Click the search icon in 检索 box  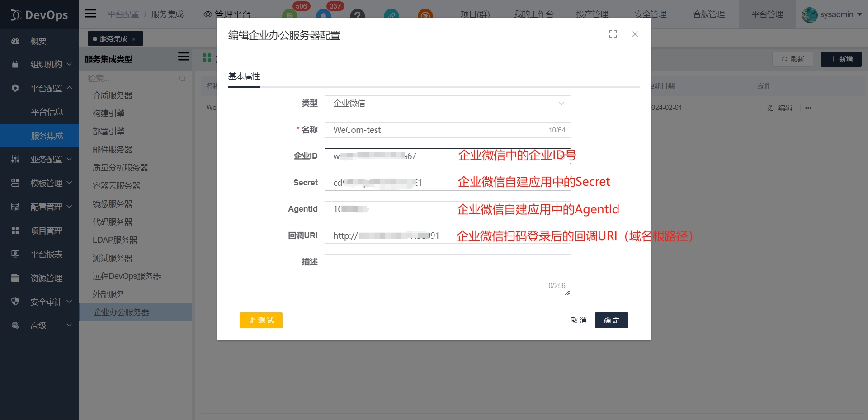tap(182, 79)
